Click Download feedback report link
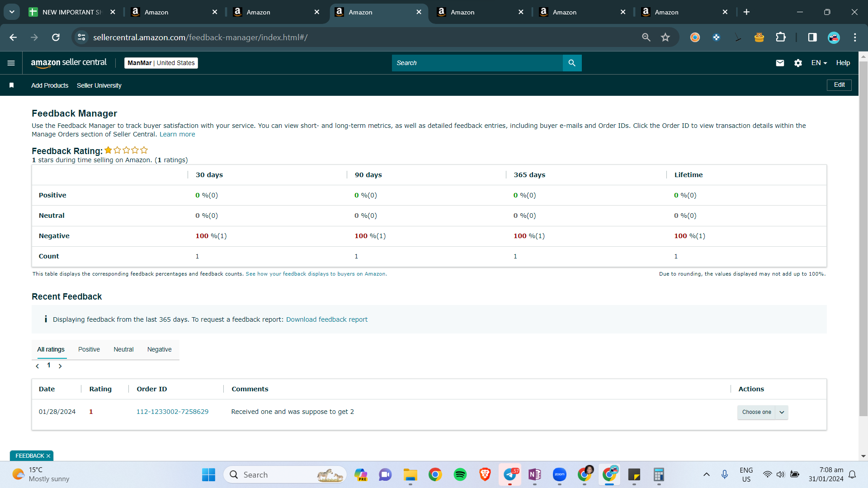868x488 pixels. tap(327, 320)
